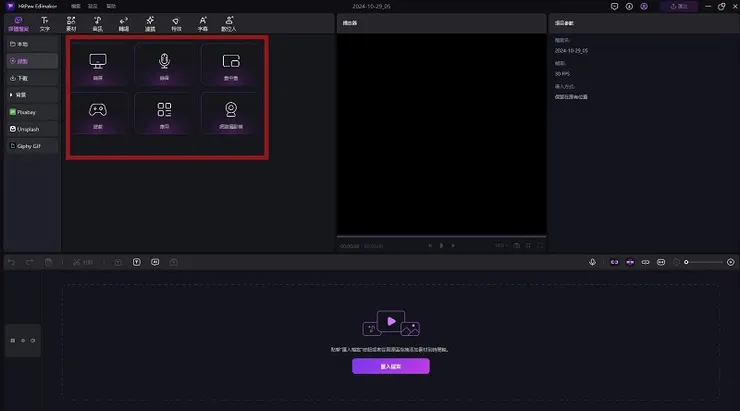Click the AI speech bubble icon in timeline toolbar
Viewport: 740px width, 411px height.
click(x=155, y=262)
